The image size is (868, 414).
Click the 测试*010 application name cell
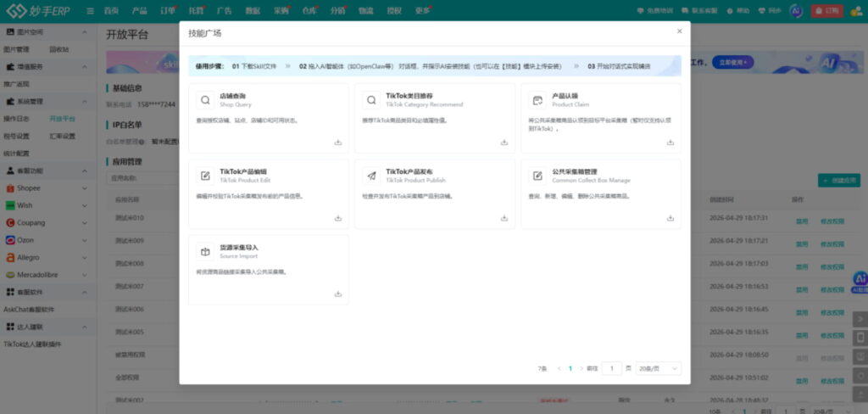click(x=130, y=218)
